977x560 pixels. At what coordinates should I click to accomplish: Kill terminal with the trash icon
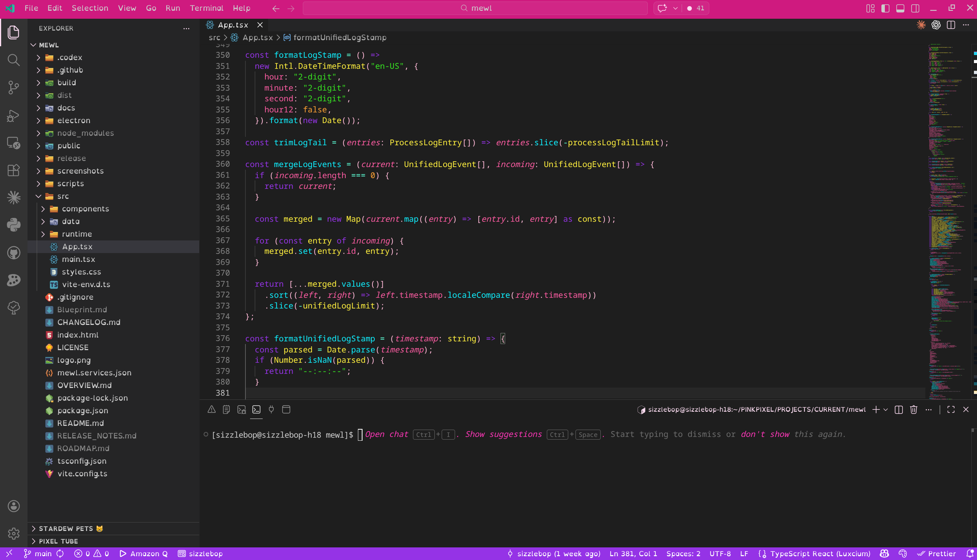pyautogui.click(x=914, y=410)
